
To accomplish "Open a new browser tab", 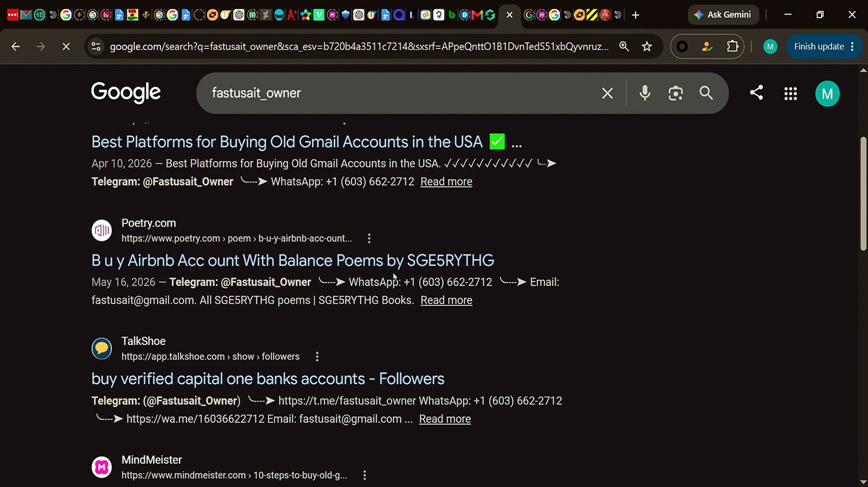I will click(635, 15).
